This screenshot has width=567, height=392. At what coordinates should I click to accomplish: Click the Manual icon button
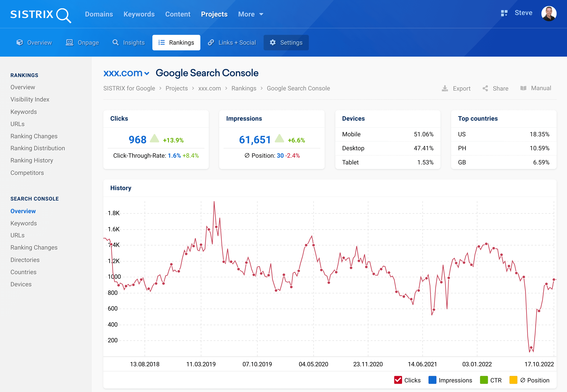coord(523,89)
